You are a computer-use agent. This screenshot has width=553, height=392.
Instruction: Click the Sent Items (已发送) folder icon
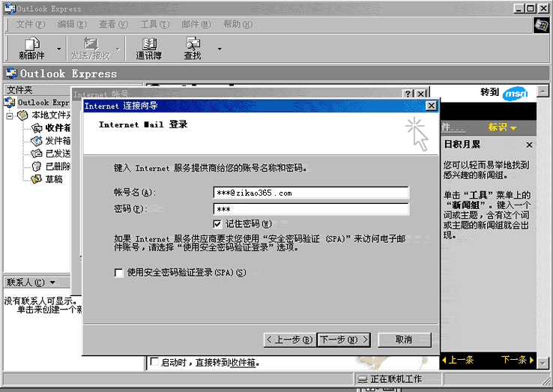click(37, 154)
